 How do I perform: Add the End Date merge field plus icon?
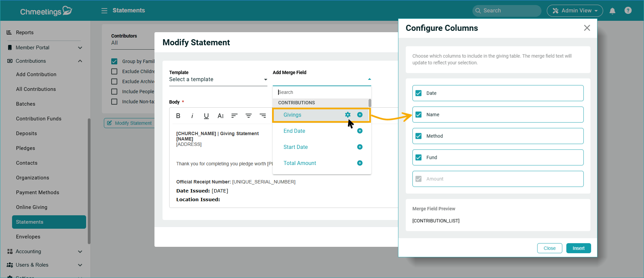click(x=360, y=131)
